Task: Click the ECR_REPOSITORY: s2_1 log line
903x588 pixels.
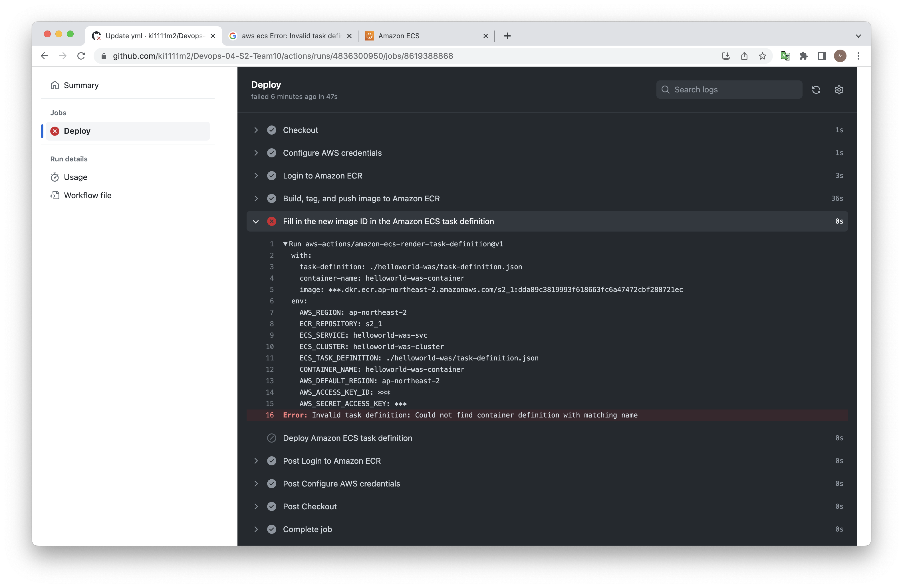Action: click(x=341, y=324)
